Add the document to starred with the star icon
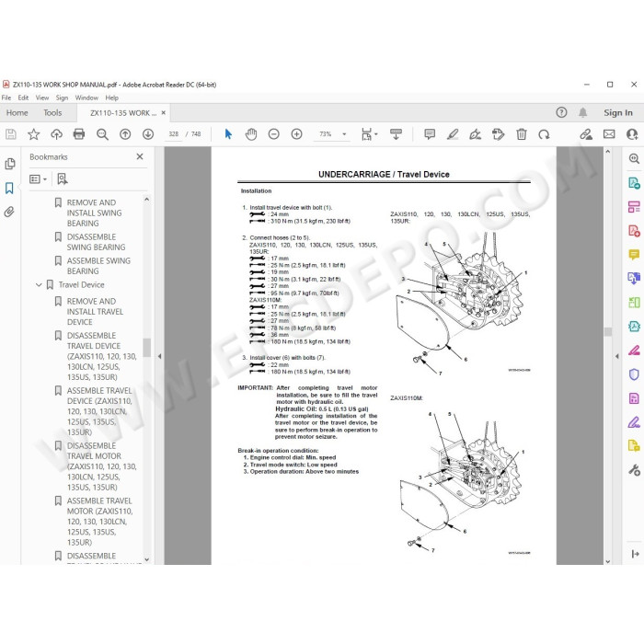This screenshot has width=644, height=644. [x=34, y=134]
